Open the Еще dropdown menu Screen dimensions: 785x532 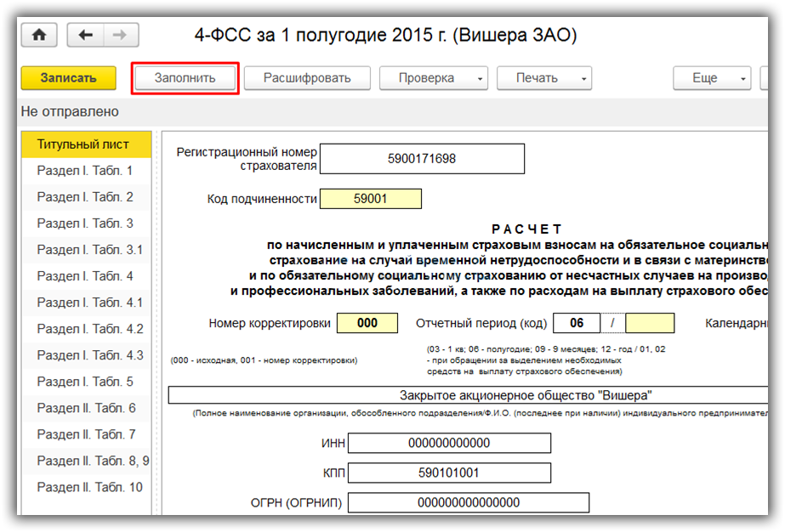pos(712,78)
